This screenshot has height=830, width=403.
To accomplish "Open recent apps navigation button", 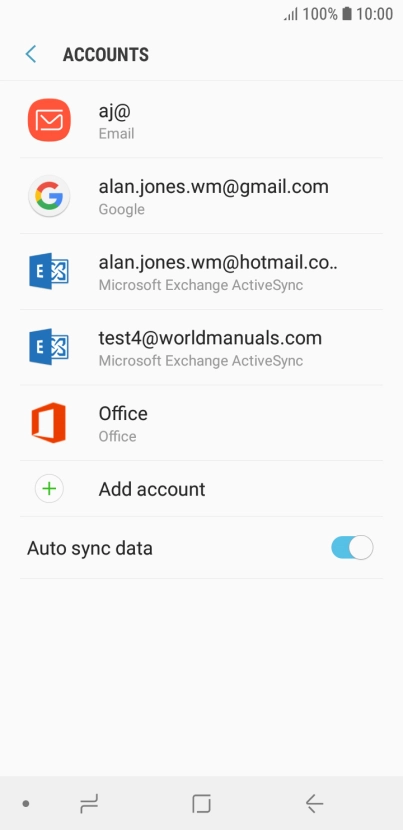I will point(89,804).
